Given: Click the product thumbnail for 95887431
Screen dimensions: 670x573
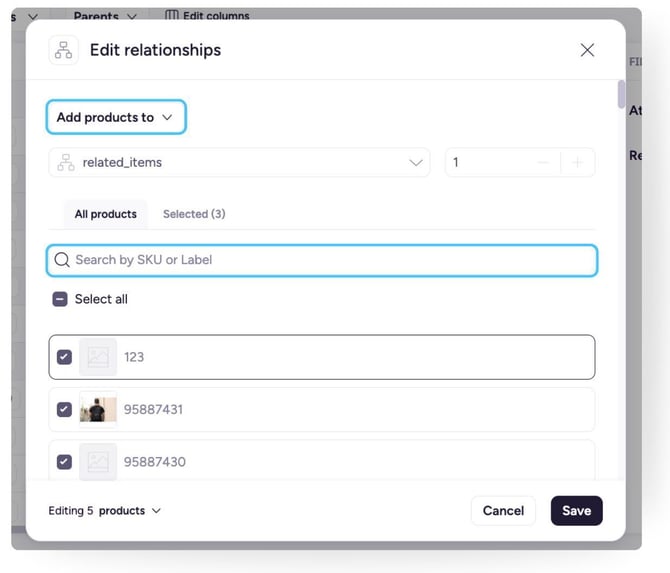Looking at the screenshot, I should tap(98, 409).
